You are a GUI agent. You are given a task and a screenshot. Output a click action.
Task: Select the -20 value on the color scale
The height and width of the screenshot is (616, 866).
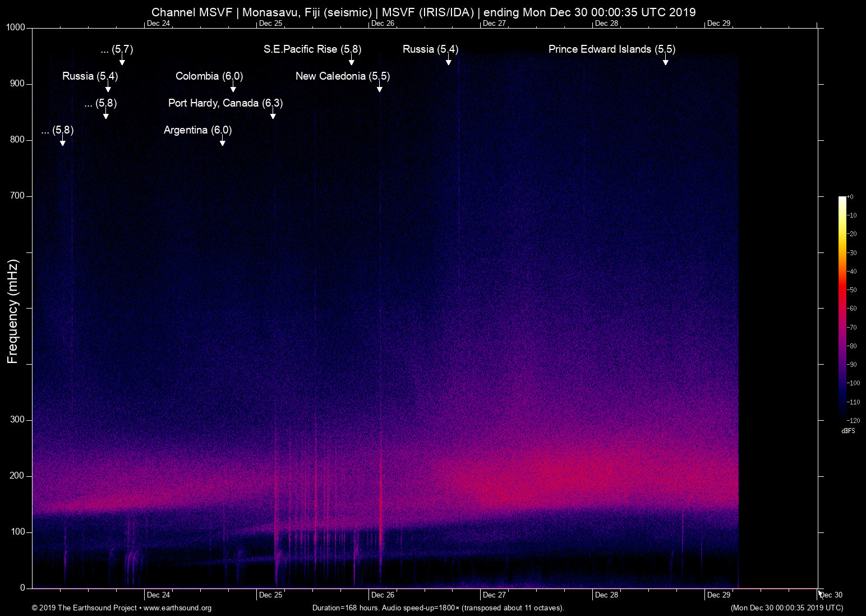[x=852, y=234]
